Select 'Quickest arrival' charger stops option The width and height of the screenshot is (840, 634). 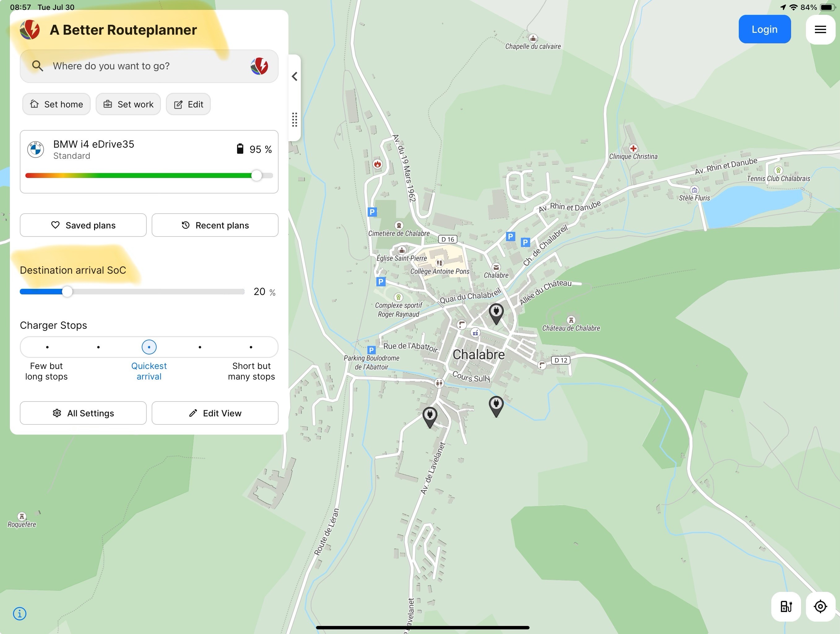click(x=149, y=347)
